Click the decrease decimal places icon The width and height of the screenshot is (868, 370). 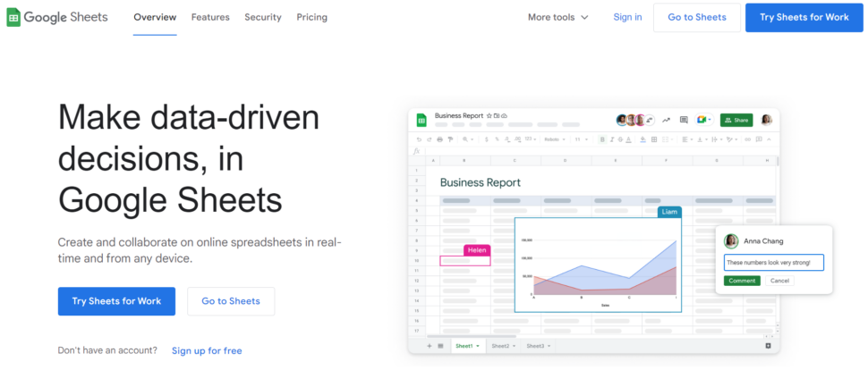[507, 139]
